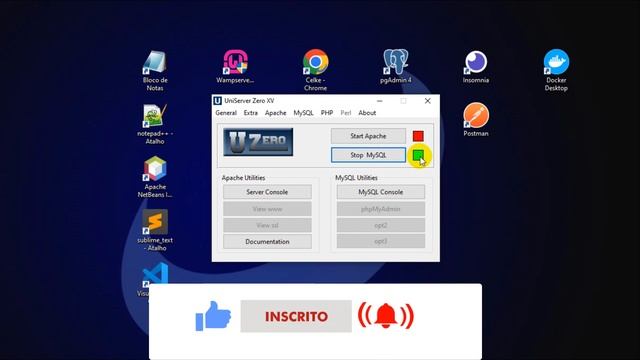This screenshot has width=640, height=360.
Task: Click the green MySQL status indicator
Action: [418, 155]
